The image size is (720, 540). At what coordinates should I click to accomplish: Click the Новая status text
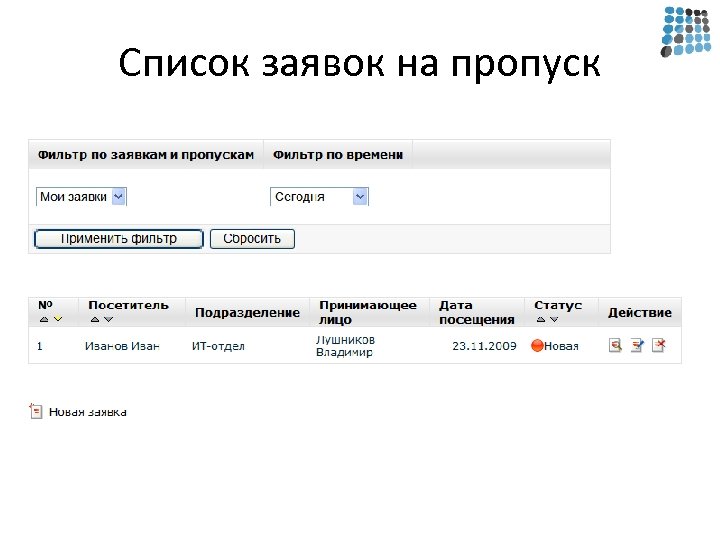(561, 346)
